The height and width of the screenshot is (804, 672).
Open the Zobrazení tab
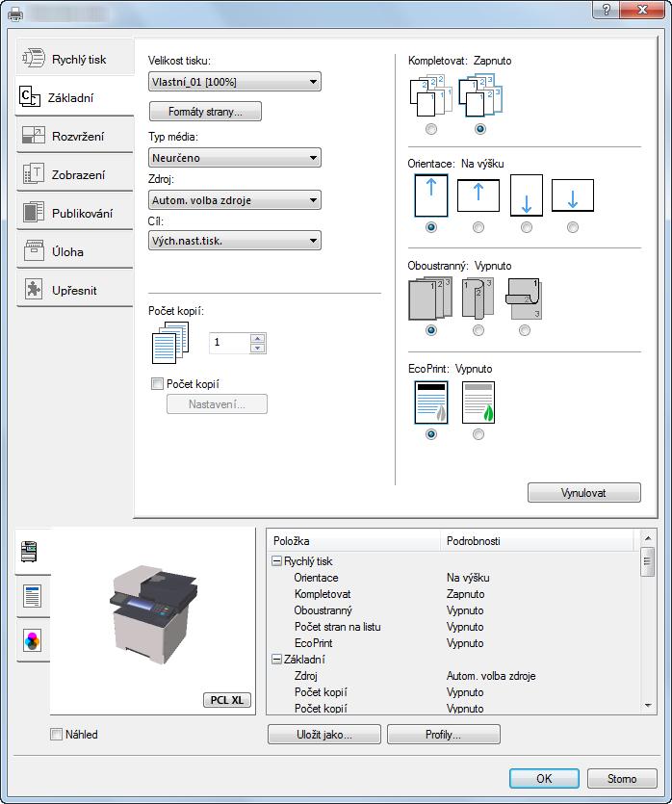point(75,174)
